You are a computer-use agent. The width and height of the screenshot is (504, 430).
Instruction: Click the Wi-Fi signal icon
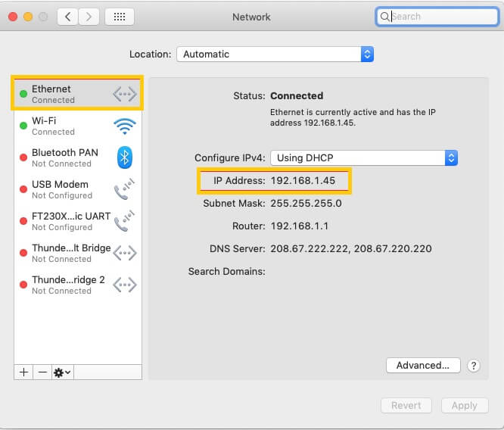125,126
